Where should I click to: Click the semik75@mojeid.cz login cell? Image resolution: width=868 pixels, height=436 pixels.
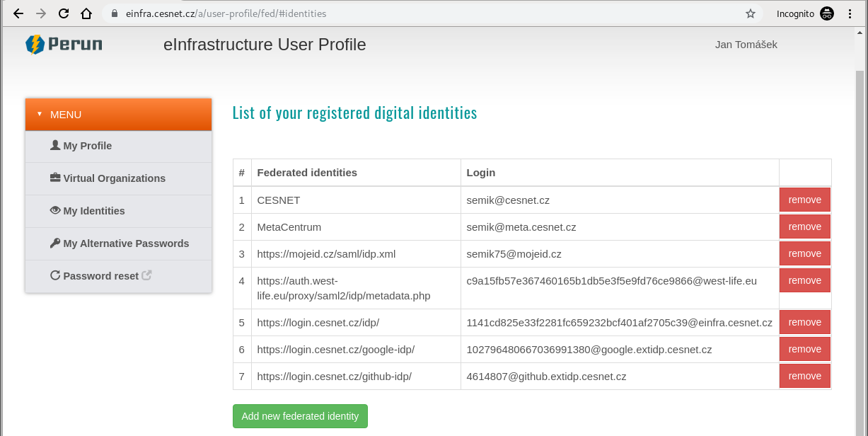620,254
